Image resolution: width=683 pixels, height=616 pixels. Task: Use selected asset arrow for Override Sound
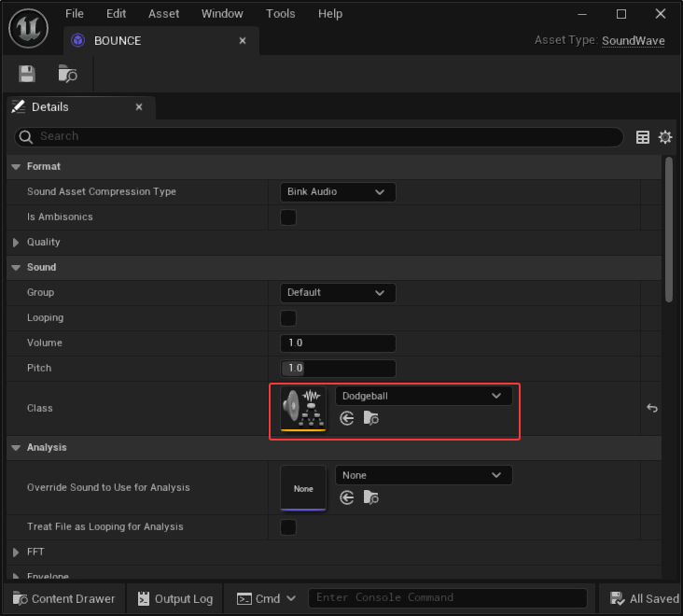click(347, 497)
